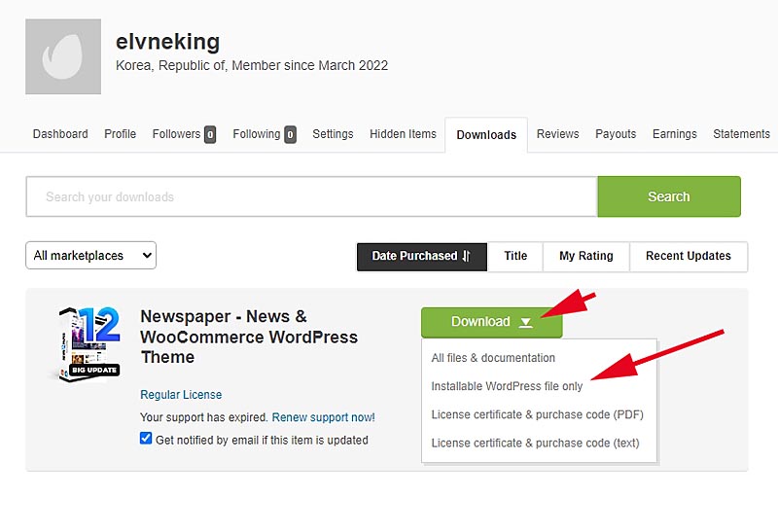Uncheck the email update notification checkbox
This screenshot has height=532, width=778.
pos(146,439)
